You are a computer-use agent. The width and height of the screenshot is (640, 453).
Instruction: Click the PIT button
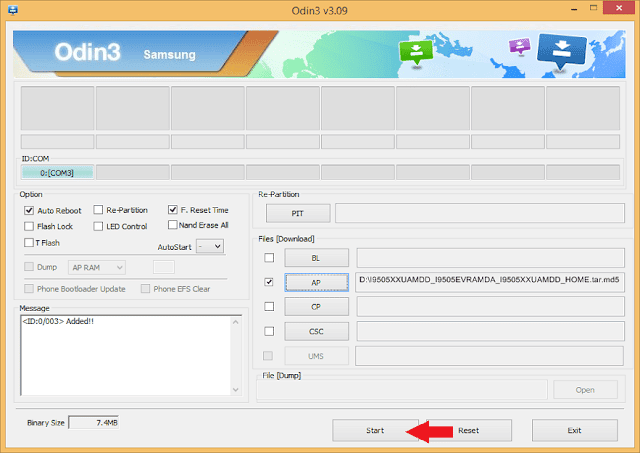[298, 213]
